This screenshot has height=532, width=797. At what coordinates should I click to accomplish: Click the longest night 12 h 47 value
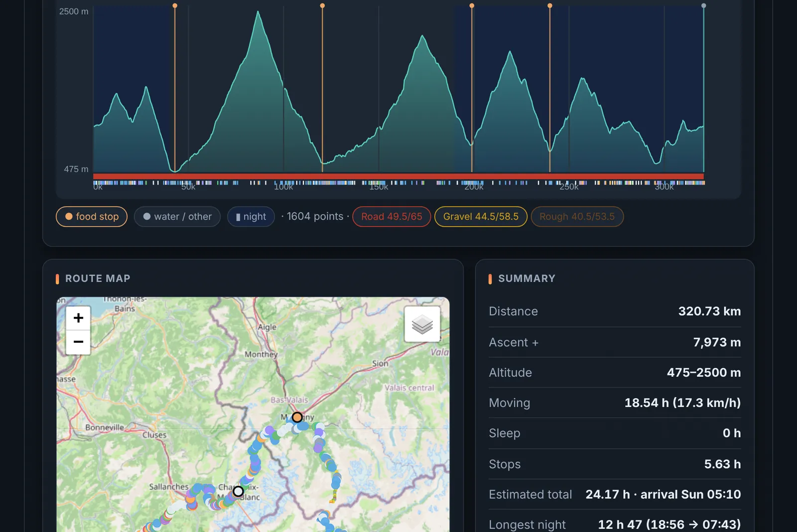669,525
